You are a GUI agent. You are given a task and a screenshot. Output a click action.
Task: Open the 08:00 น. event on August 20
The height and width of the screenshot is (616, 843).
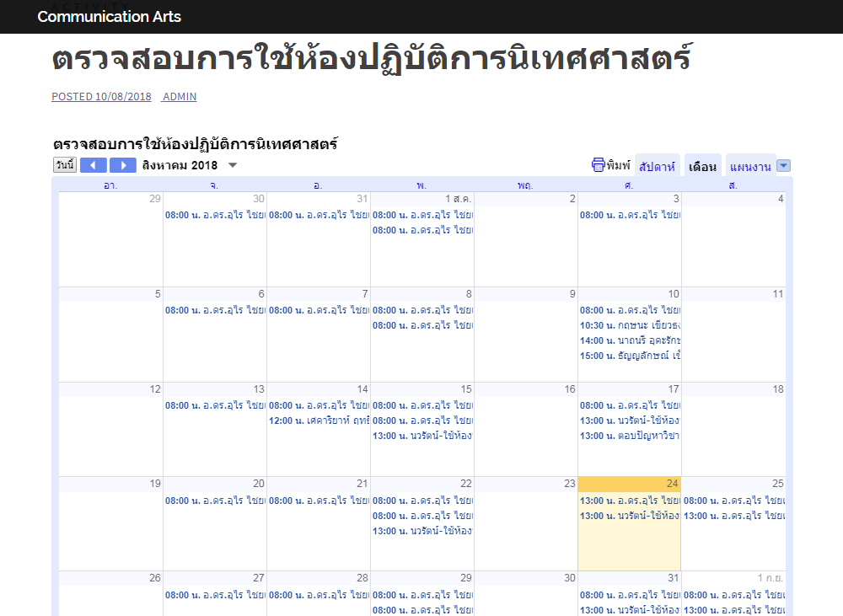(x=215, y=501)
